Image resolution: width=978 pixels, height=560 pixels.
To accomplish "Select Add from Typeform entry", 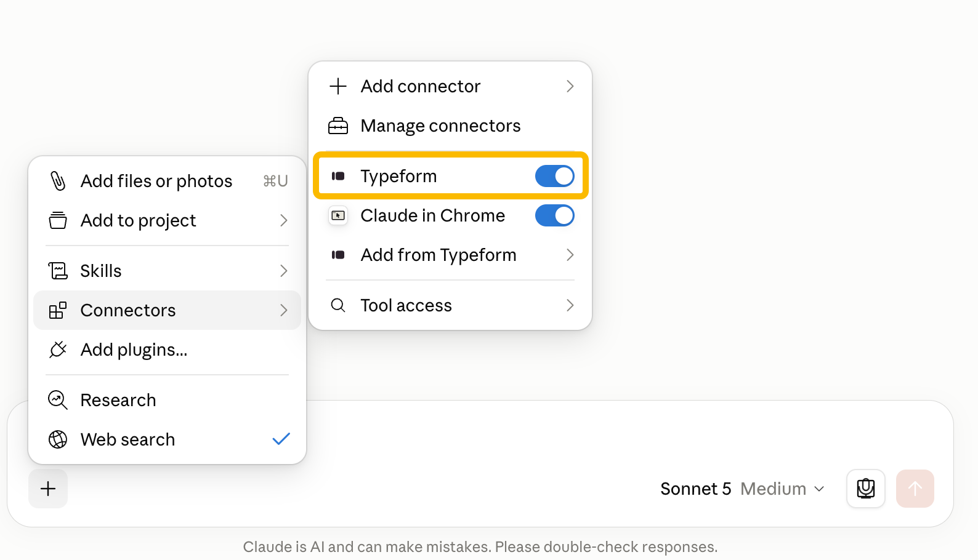I will 450,255.
